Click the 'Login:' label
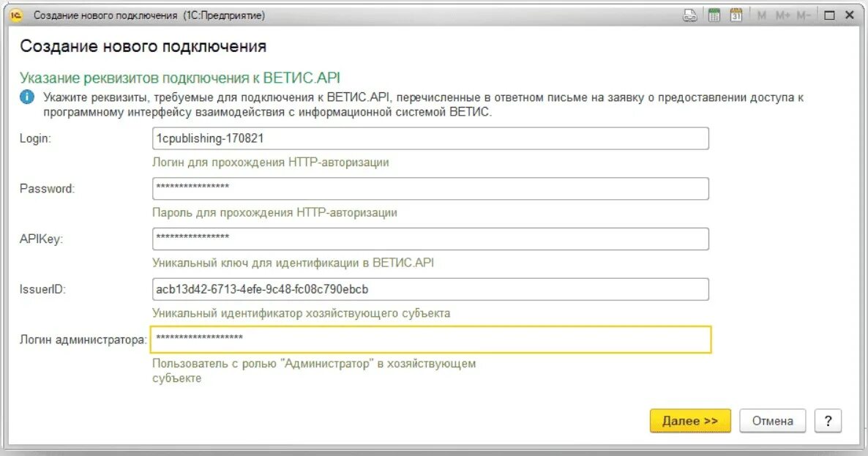 (x=35, y=138)
